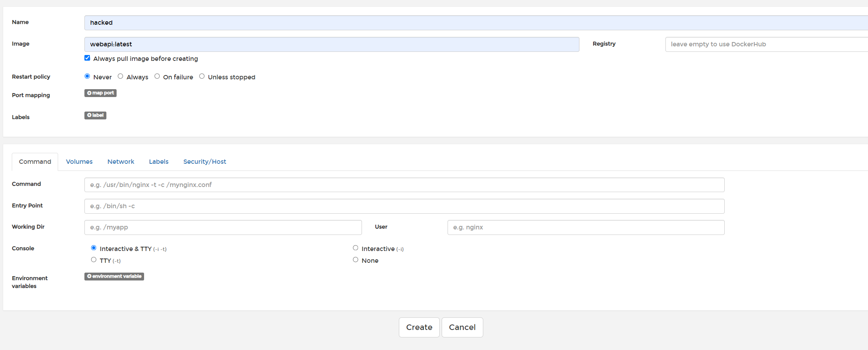
Task: Open the Security/Host tab
Action: pyautogui.click(x=205, y=162)
